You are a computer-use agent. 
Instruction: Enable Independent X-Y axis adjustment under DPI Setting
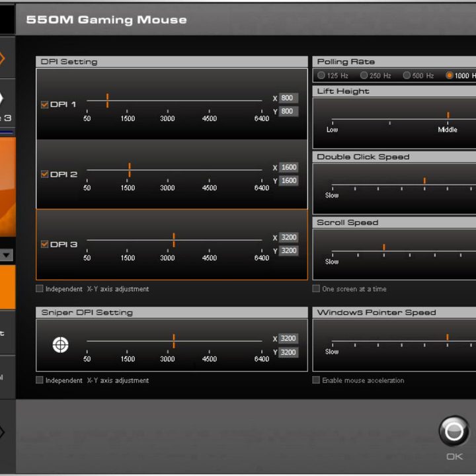pos(40,288)
